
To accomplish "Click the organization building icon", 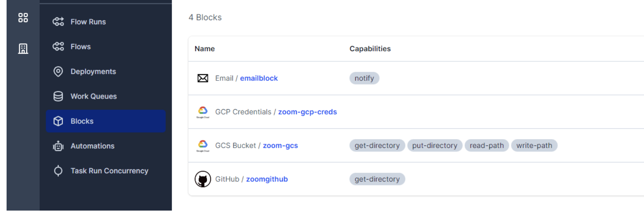I will click(23, 49).
